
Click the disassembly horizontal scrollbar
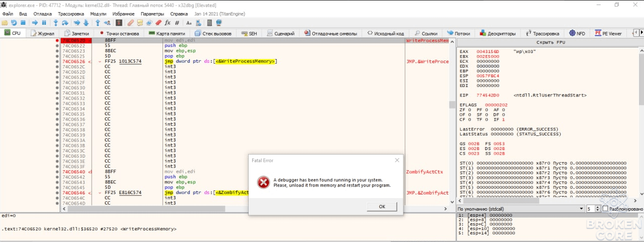254,209
